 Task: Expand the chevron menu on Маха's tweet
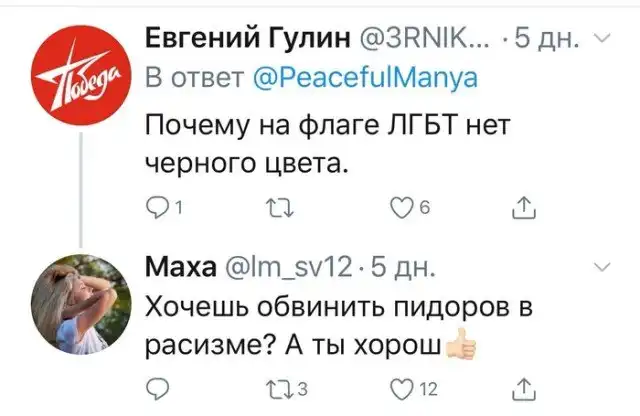603,267
